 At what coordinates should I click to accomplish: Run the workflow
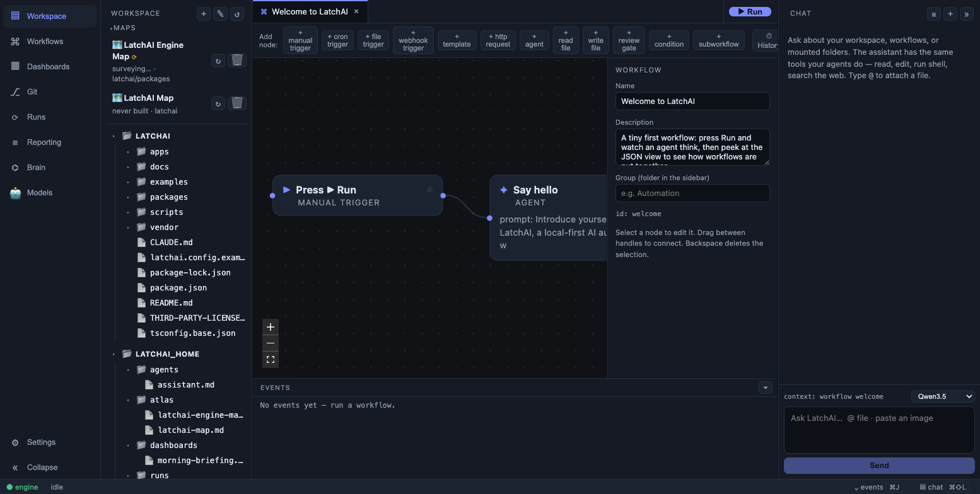click(x=750, y=11)
